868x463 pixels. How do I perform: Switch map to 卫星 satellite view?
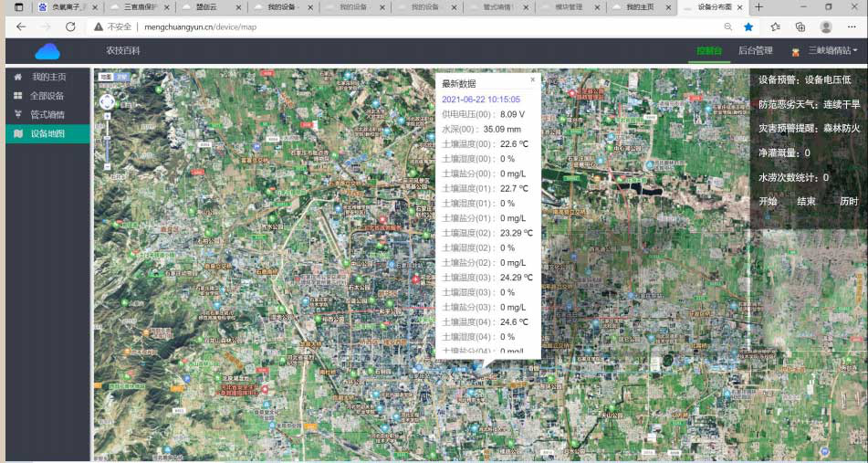[x=121, y=78]
